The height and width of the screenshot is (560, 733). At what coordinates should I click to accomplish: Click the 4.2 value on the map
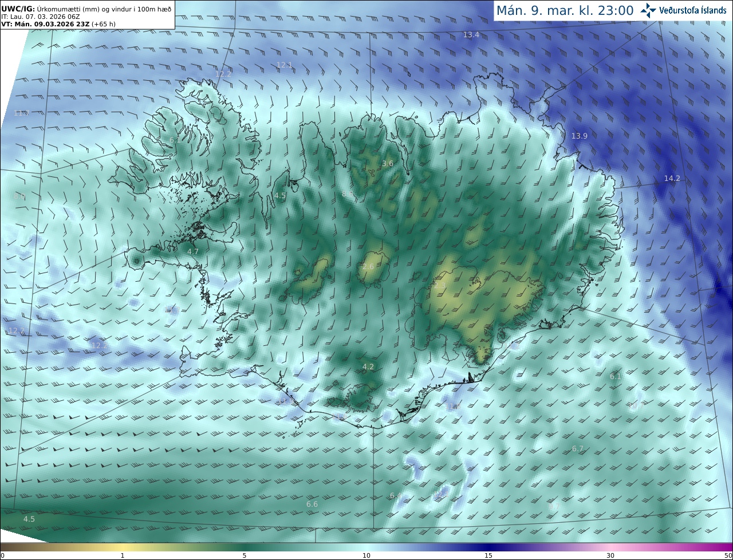368,367
